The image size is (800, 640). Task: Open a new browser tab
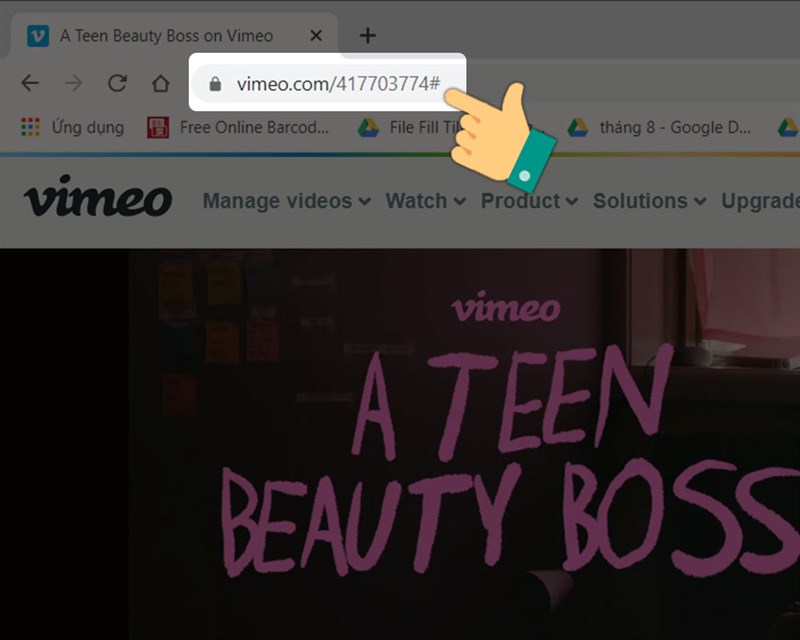pos(367,35)
